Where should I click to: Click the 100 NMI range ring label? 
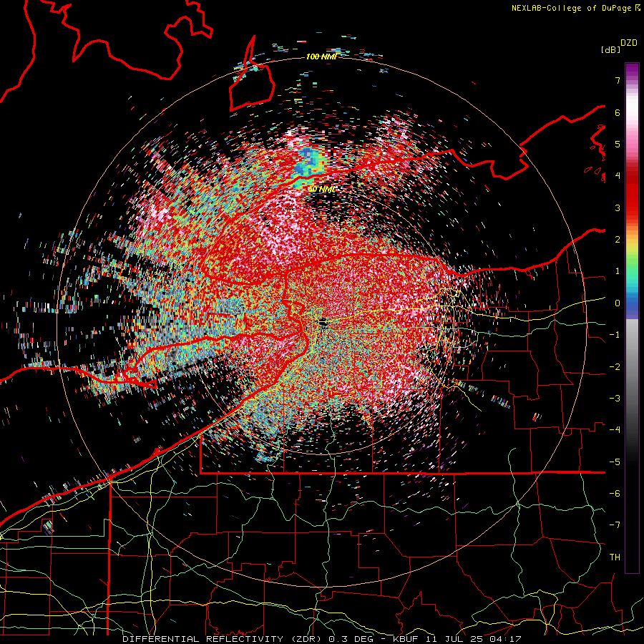point(321,57)
